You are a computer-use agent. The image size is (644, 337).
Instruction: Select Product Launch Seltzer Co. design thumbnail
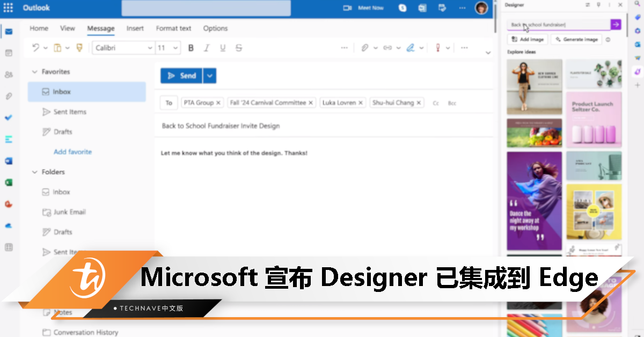click(x=594, y=120)
